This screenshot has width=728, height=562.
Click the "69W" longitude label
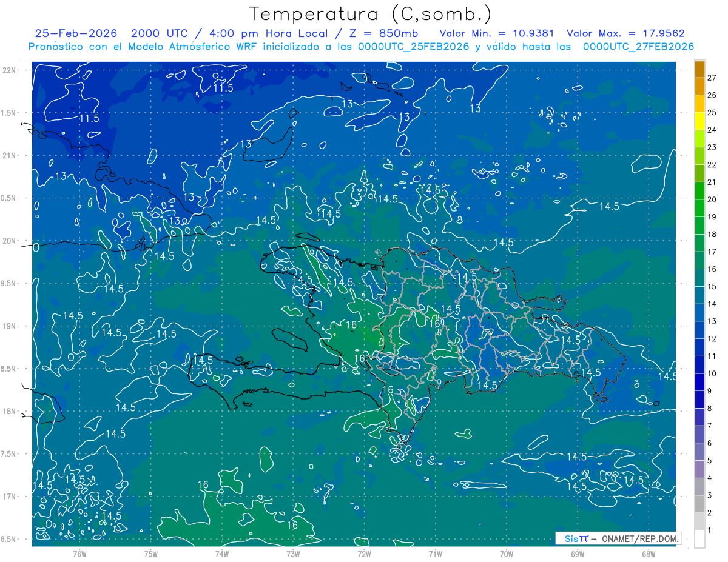[578, 554]
